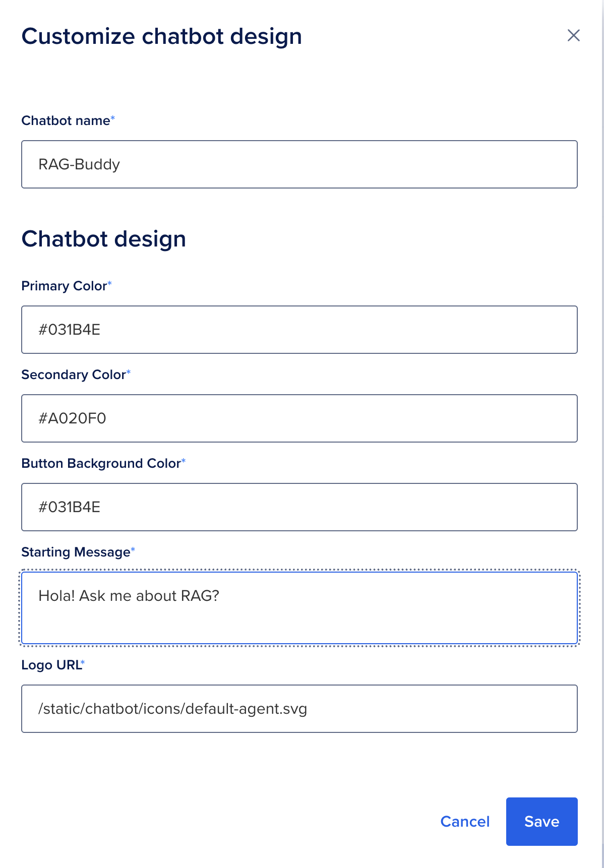604x868 pixels.
Task: Click the "Chatbot name" label
Action: coord(66,121)
